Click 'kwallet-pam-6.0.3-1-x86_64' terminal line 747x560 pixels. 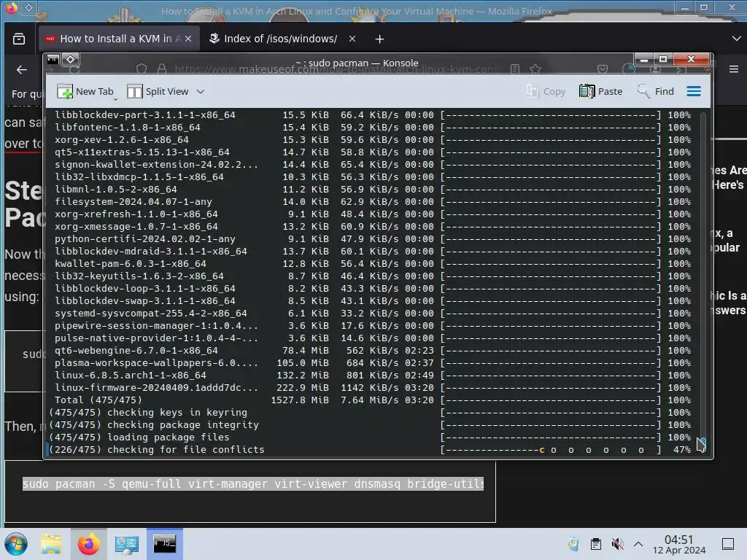373,264
